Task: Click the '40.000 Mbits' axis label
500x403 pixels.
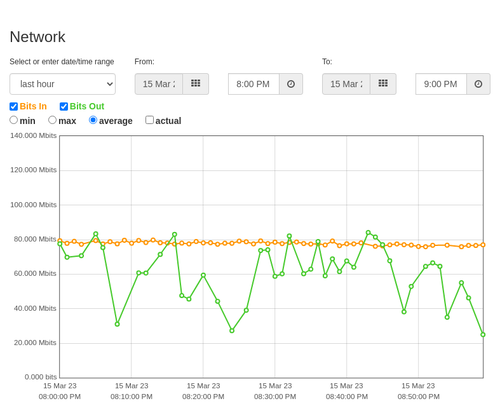Action: point(35,308)
